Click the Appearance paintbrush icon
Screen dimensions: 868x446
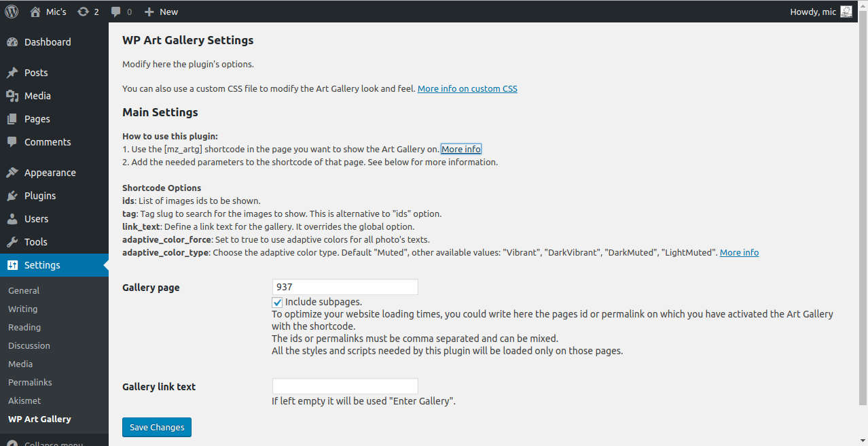[x=12, y=173]
